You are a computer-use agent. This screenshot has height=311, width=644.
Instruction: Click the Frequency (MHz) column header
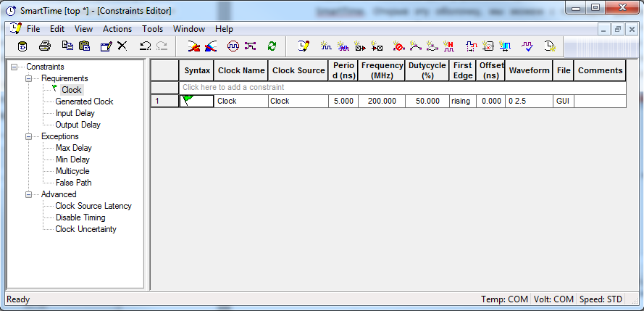pyautogui.click(x=382, y=70)
